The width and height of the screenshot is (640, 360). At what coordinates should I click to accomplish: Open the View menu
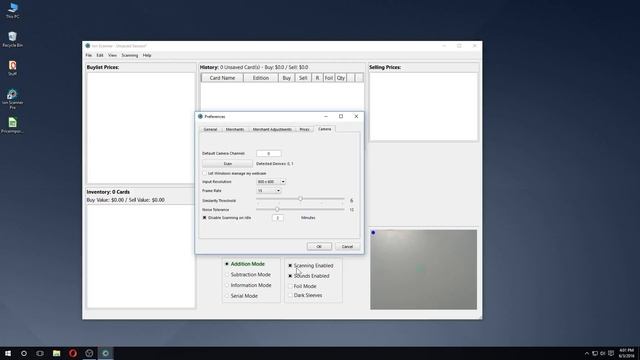(x=112, y=55)
